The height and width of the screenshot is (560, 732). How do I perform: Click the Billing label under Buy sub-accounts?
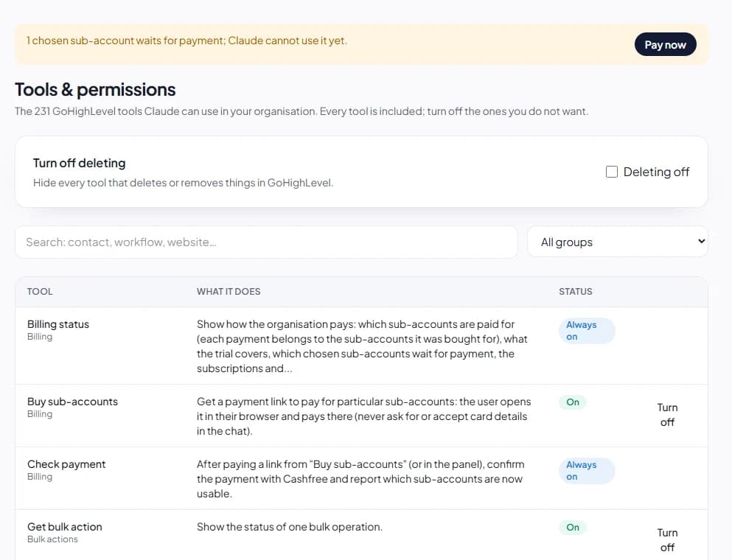[x=40, y=414]
